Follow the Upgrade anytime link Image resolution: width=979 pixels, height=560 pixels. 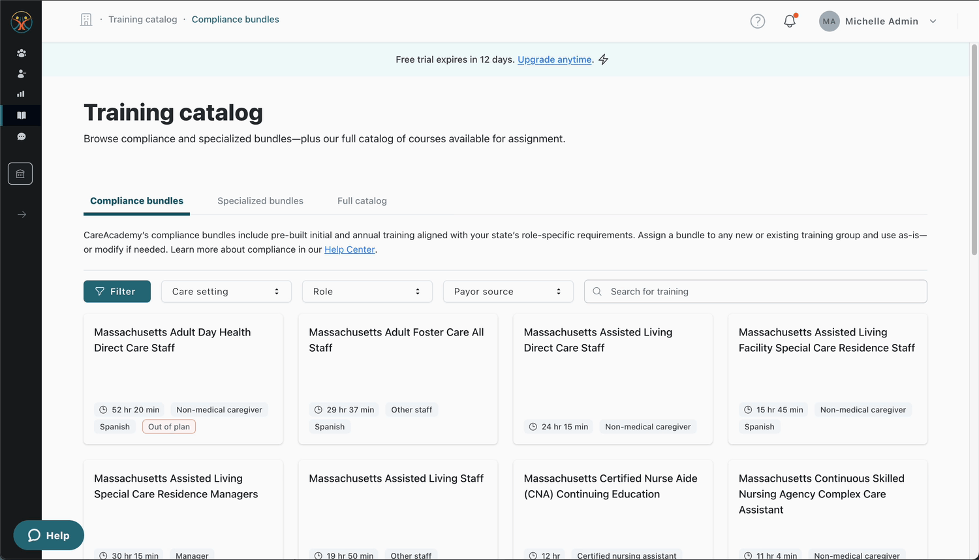coord(554,59)
